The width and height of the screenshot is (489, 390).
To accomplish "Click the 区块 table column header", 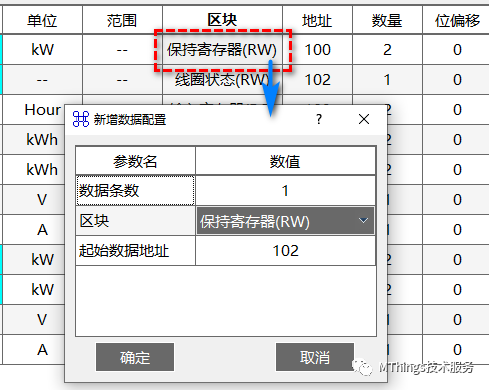I will 222,20.
